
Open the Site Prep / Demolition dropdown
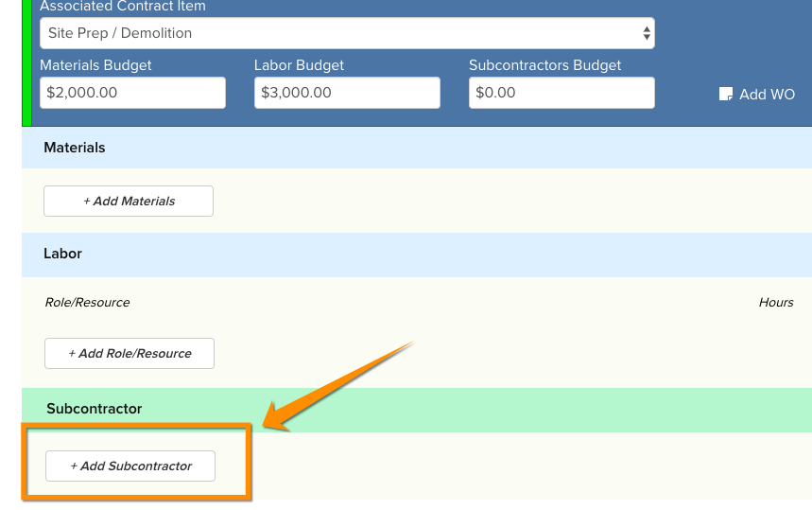[347, 33]
